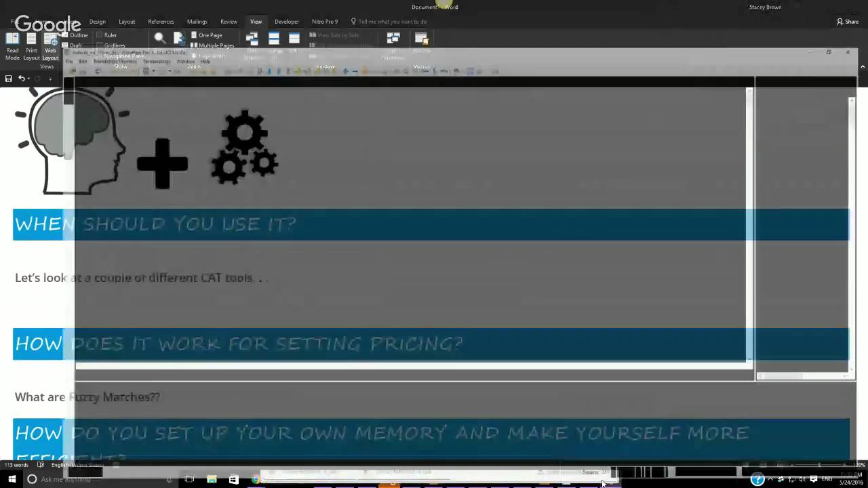Image resolution: width=868 pixels, height=488 pixels.
Task: Select Web Layout view button
Action: coord(51,45)
